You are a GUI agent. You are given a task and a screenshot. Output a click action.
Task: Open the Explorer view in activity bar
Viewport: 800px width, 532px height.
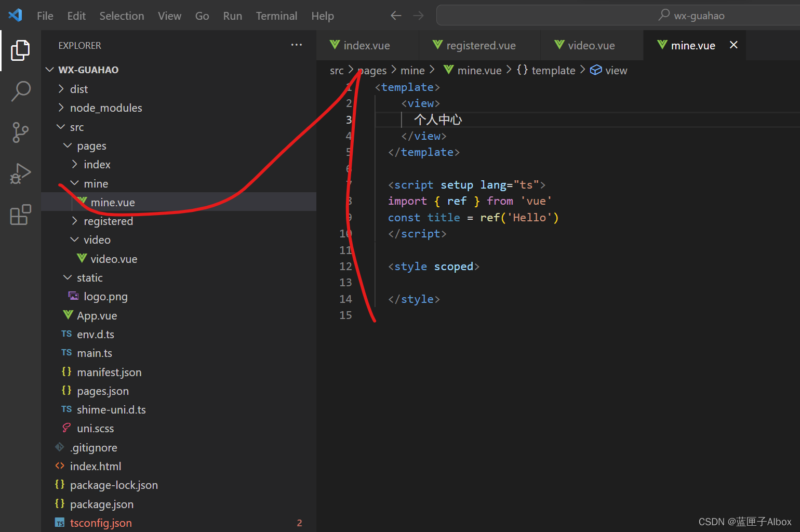click(20, 50)
